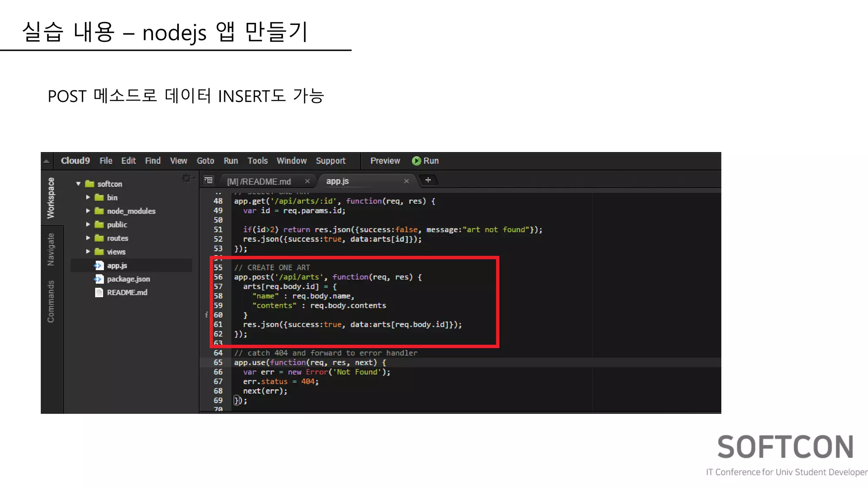Open the Edit menu
Viewport: 868px width, 488px height.
128,161
